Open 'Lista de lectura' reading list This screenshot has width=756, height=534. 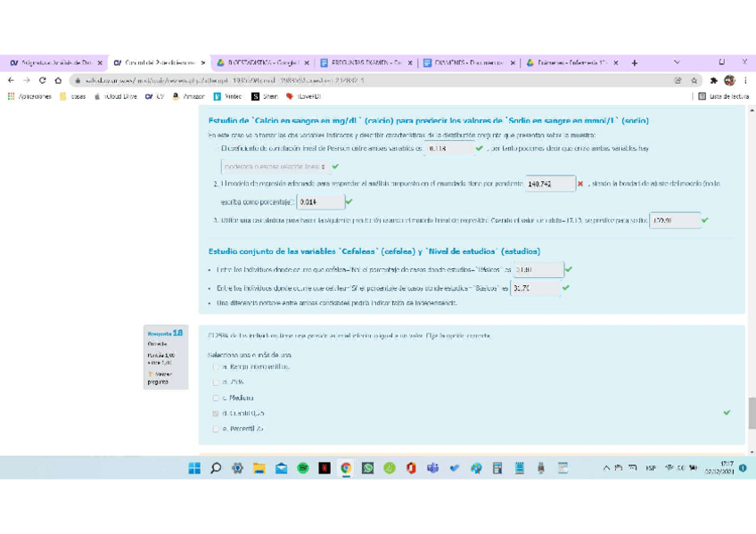click(x=723, y=96)
